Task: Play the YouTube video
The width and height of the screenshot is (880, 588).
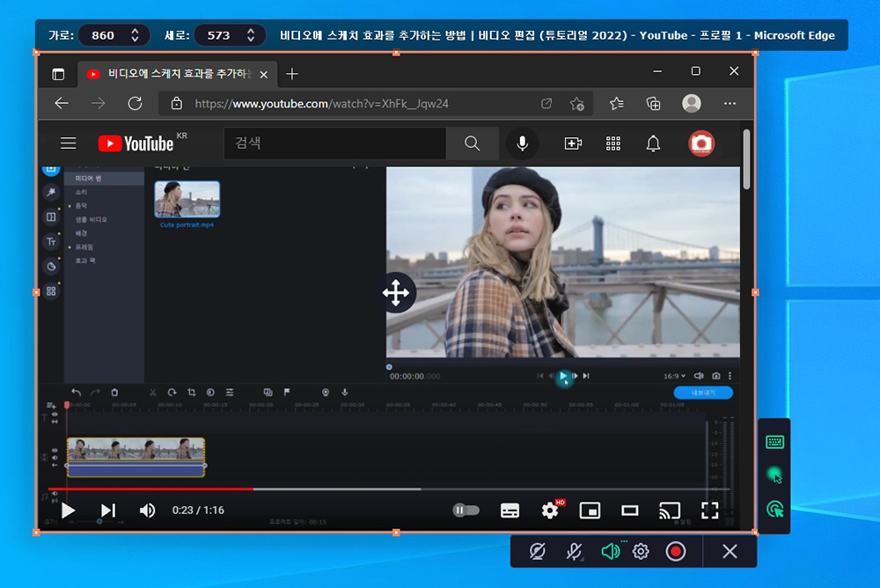Action: tap(68, 511)
